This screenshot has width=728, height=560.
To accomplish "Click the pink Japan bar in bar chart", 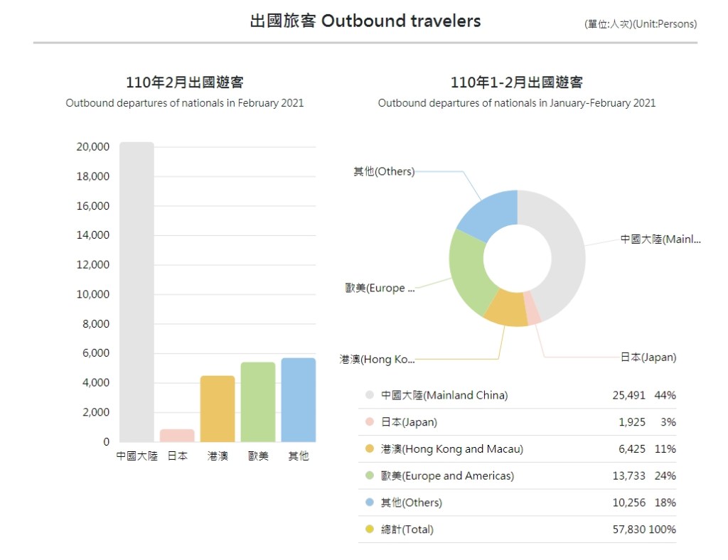I will 177,436.
